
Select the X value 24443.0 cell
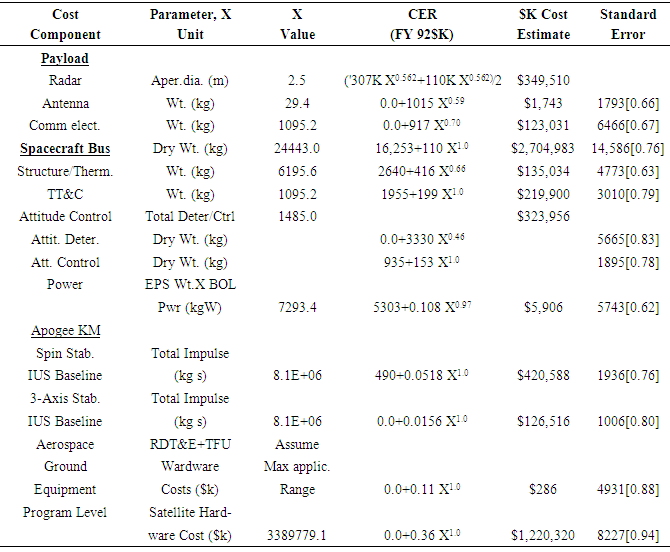point(297,149)
